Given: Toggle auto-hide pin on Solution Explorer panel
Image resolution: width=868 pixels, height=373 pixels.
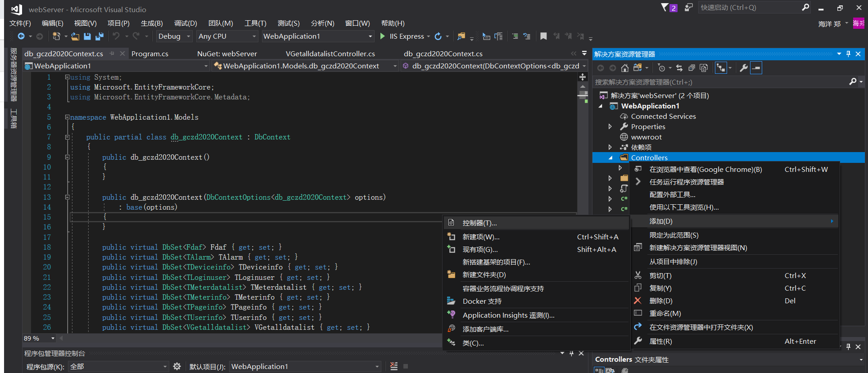Looking at the screenshot, I should point(848,54).
